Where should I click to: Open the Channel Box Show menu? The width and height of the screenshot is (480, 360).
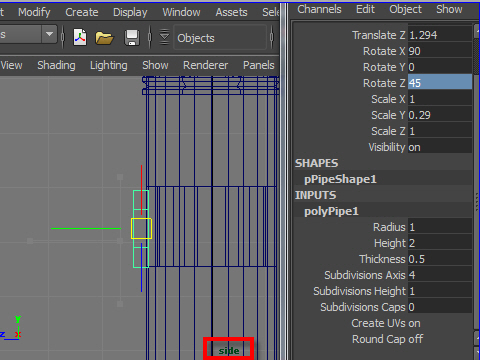tap(449, 9)
